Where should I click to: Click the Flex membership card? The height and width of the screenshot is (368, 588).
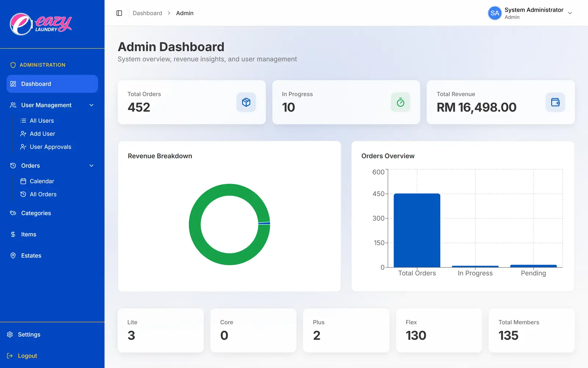pyautogui.click(x=439, y=330)
